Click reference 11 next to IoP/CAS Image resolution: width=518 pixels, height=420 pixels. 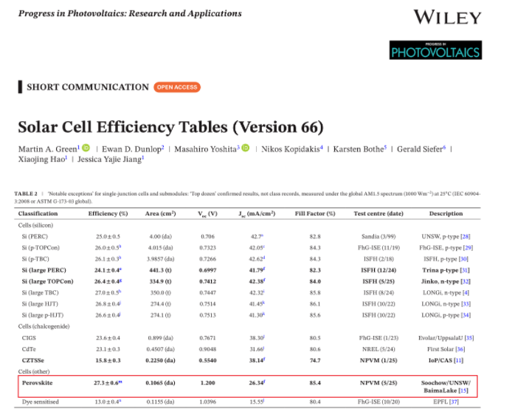coord(459,360)
